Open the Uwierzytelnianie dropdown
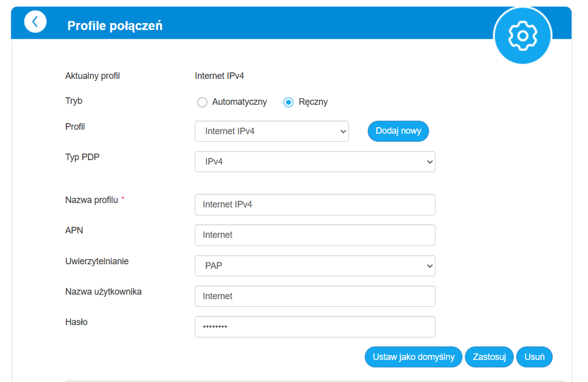The height and width of the screenshot is (382, 588). [315, 265]
